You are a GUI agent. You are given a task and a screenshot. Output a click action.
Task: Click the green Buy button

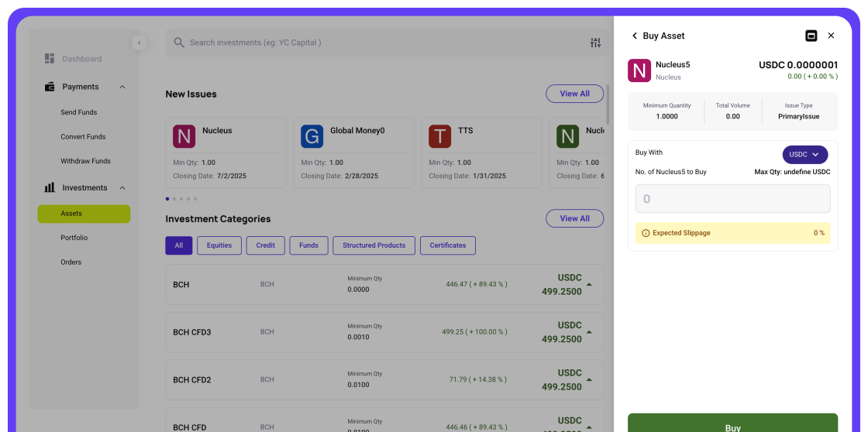pos(732,423)
